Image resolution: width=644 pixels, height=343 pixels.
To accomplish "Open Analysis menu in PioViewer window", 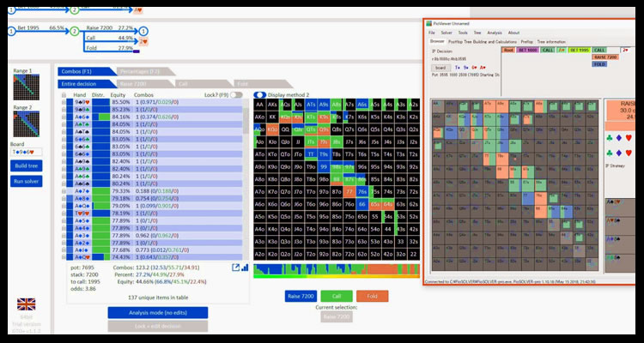I will pos(495,33).
